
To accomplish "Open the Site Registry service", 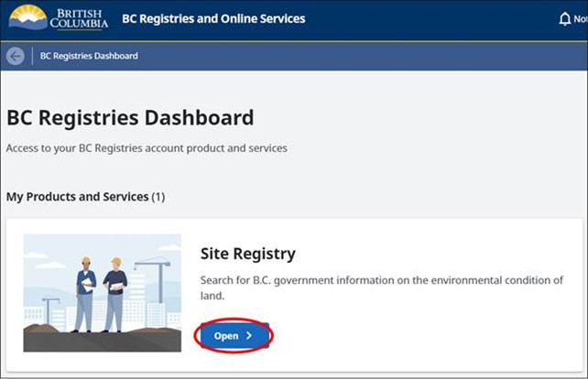I will [233, 336].
